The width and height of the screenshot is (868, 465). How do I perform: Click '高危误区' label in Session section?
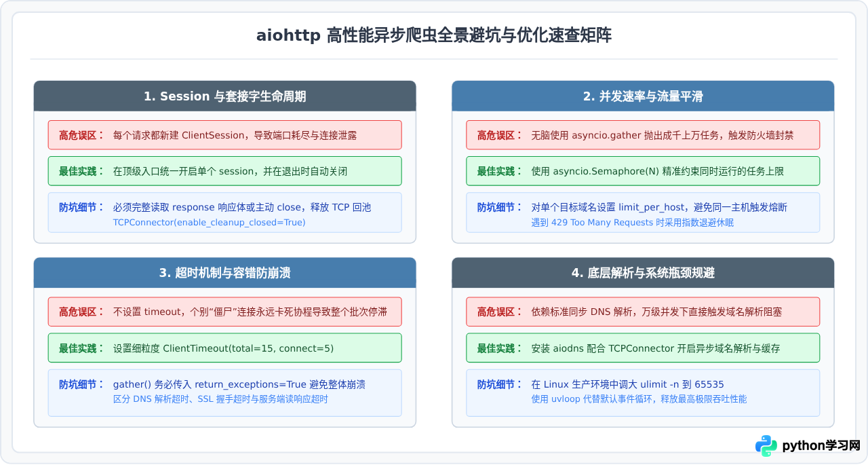point(81,135)
